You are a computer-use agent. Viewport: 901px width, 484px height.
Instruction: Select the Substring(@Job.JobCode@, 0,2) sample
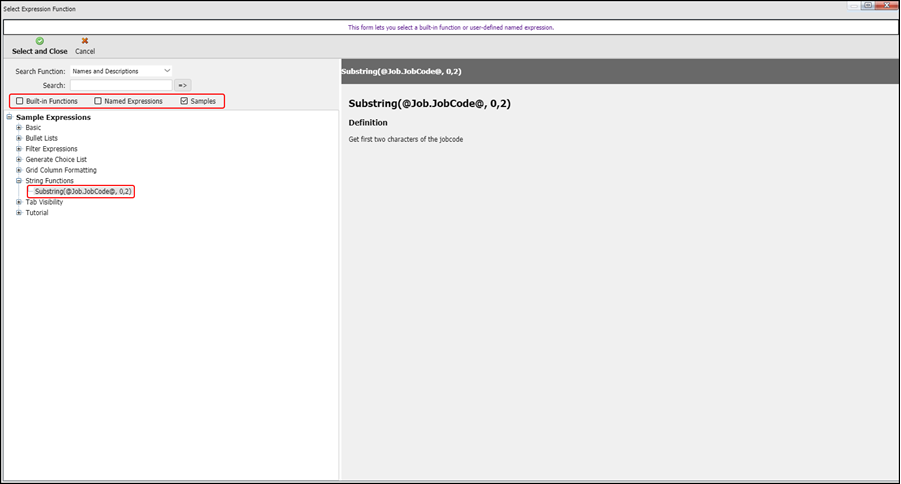(83, 191)
